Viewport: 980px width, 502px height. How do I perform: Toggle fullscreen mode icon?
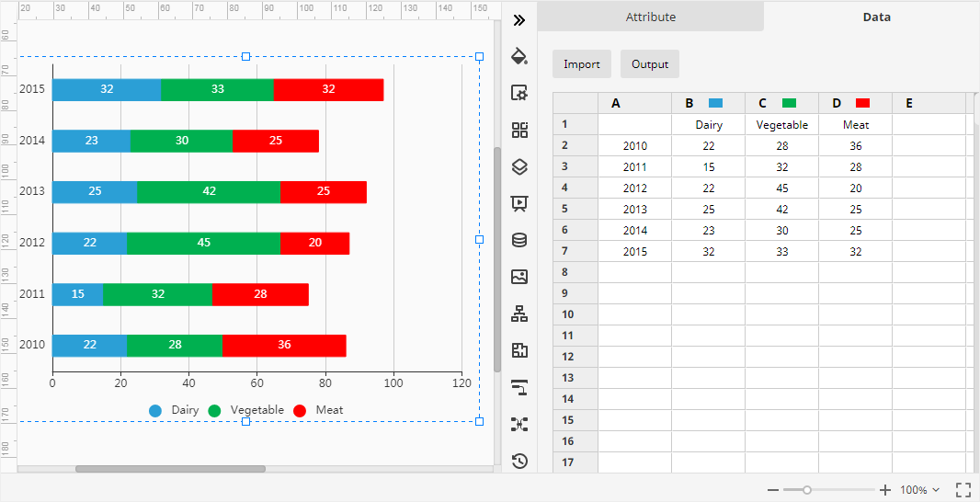coord(963,489)
